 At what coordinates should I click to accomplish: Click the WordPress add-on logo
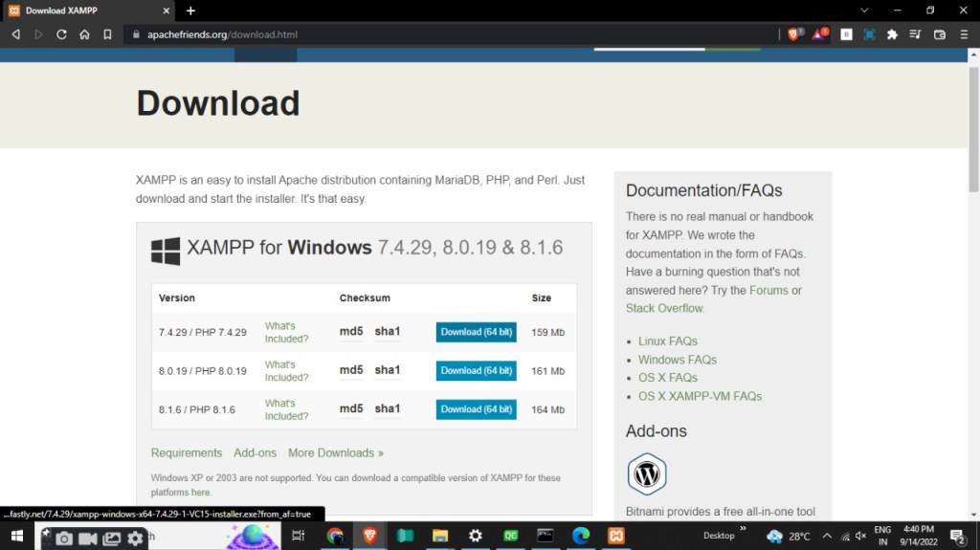pyautogui.click(x=647, y=474)
